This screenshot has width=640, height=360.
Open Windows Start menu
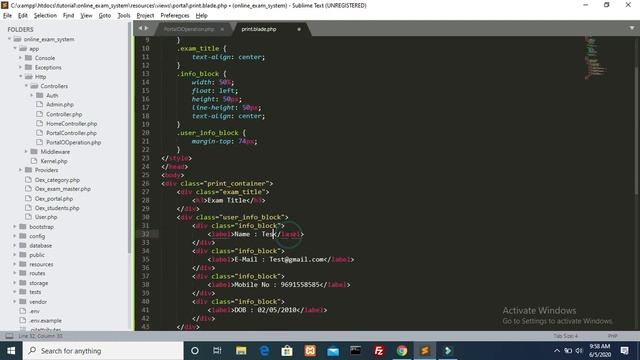11,351
